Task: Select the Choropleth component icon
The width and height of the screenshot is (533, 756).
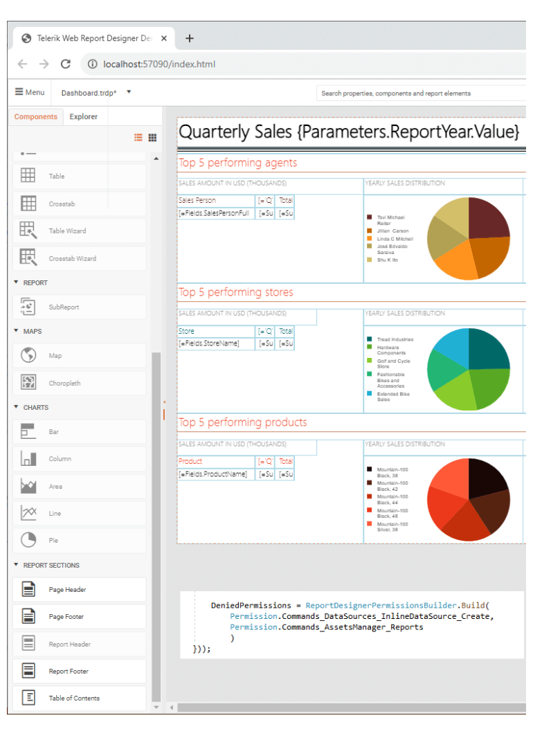Action: coord(28,383)
